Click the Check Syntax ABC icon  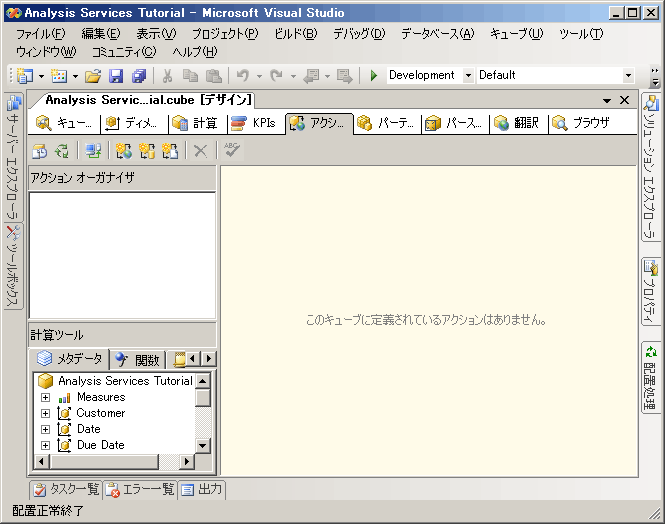point(232,150)
